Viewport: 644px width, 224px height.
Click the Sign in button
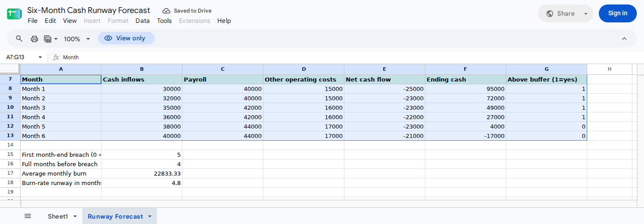(618, 13)
